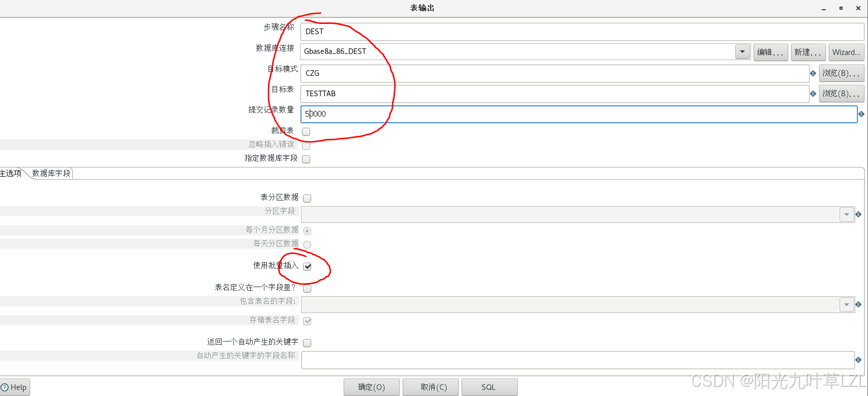
Task: Toggle the 忽略插入错误 checkbox
Action: [306, 145]
